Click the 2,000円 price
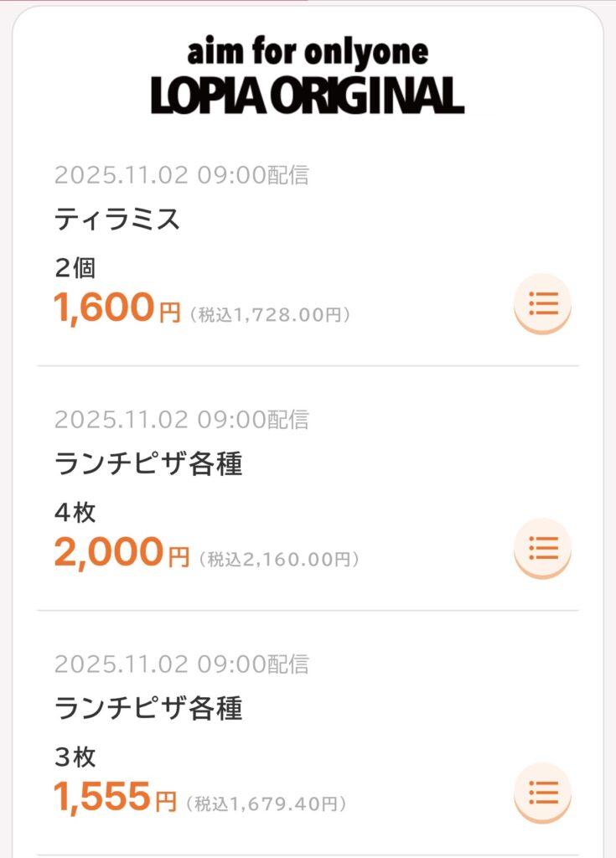 coord(122,554)
